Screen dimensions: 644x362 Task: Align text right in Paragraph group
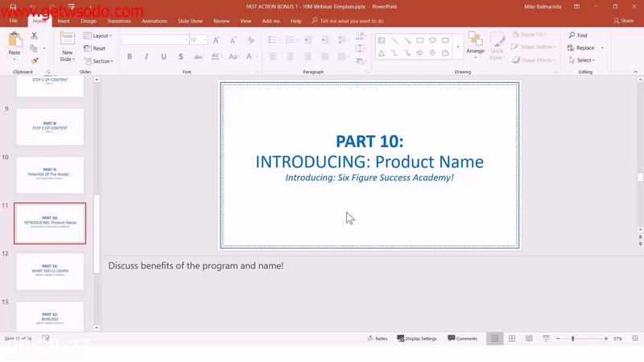(x=308, y=56)
